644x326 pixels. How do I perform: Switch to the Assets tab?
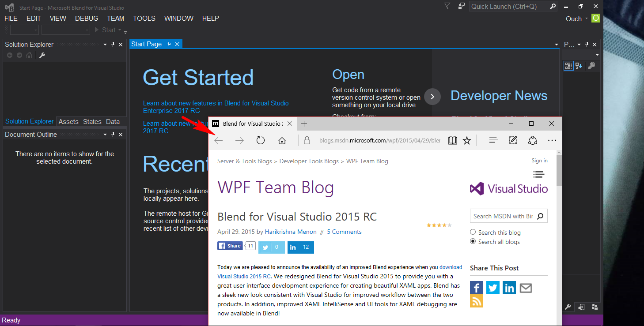click(x=68, y=122)
